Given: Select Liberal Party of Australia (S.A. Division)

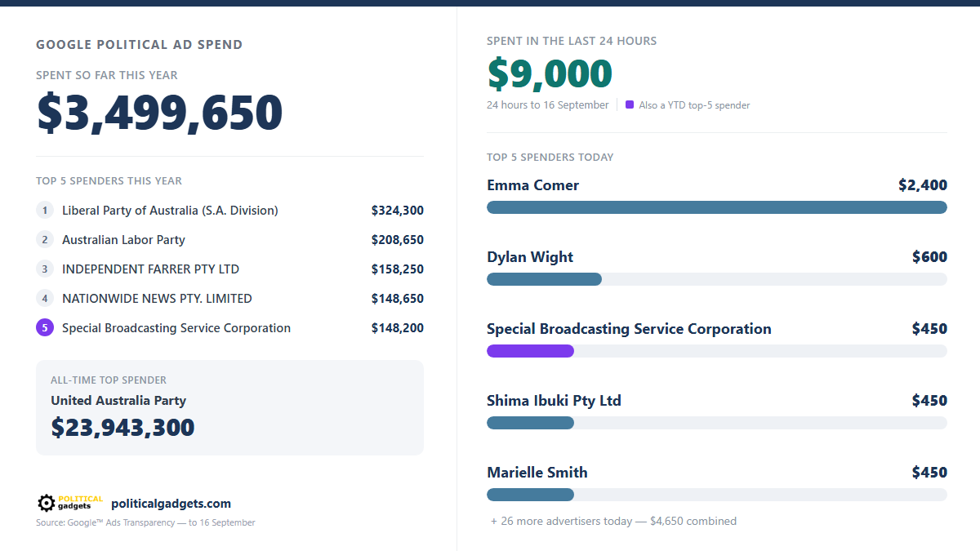Looking at the screenshot, I should 170,211.
